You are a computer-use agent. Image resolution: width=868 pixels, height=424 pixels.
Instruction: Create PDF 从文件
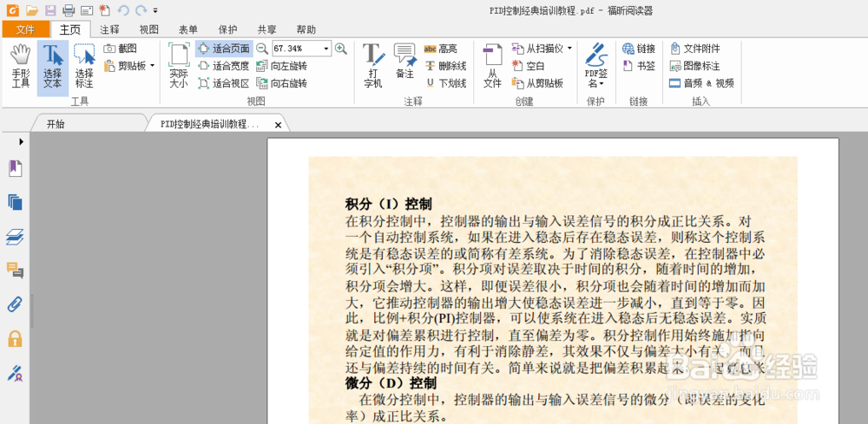[x=492, y=67]
